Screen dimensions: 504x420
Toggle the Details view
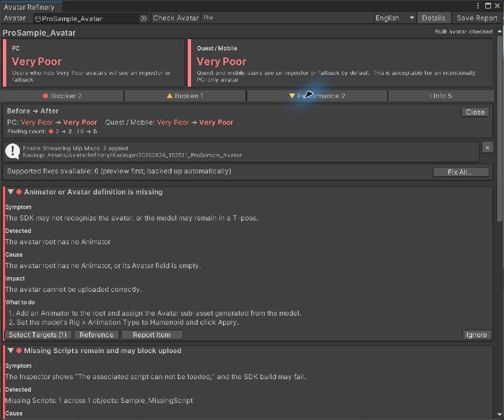pyautogui.click(x=434, y=18)
